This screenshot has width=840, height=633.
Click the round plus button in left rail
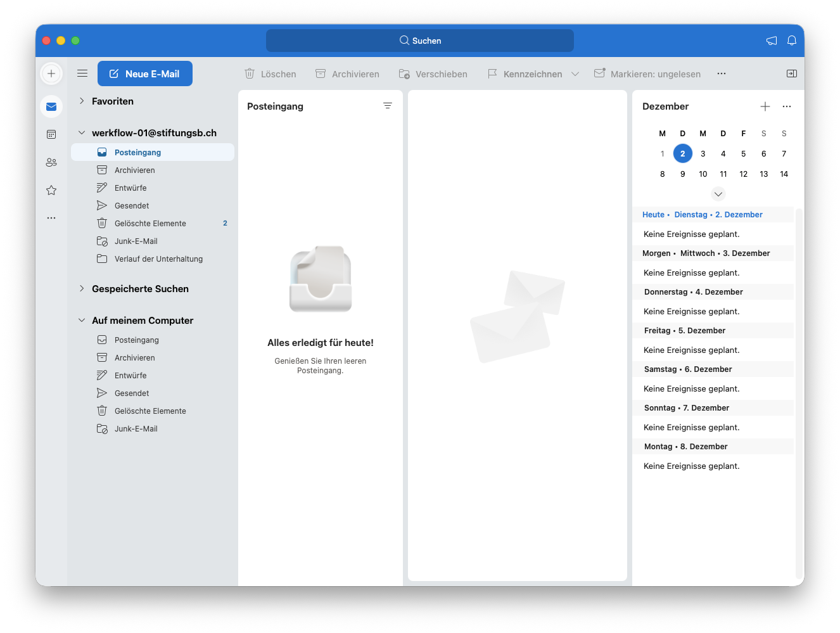51,74
